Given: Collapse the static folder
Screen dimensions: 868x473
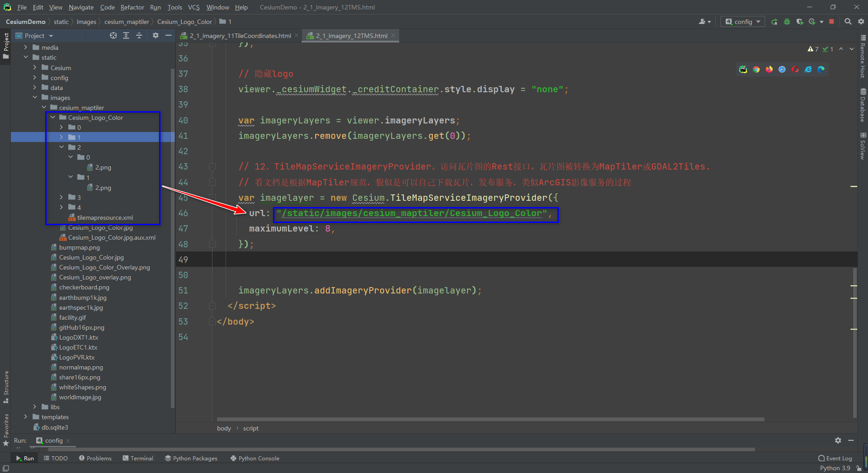Looking at the screenshot, I should tap(26, 57).
